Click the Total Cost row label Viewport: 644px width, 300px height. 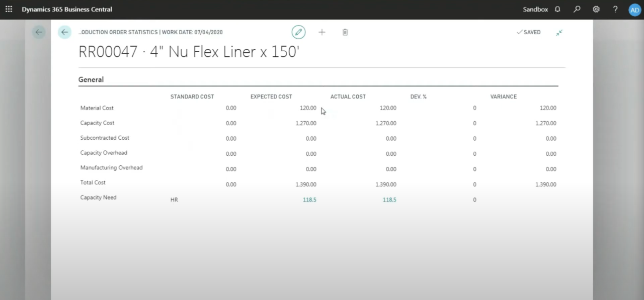click(93, 183)
